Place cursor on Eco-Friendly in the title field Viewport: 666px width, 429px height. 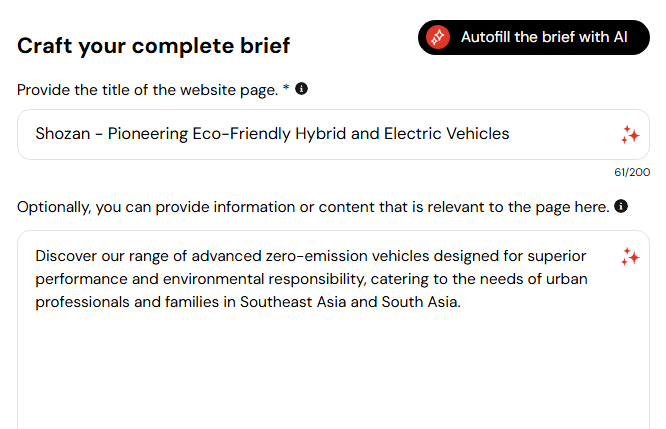click(x=242, y=134)
